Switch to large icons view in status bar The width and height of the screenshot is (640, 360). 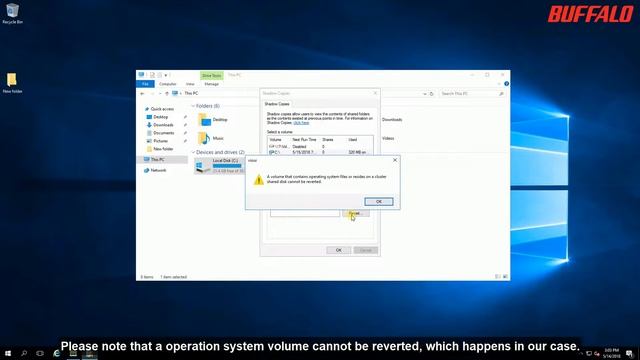click(x=506, y=277)
